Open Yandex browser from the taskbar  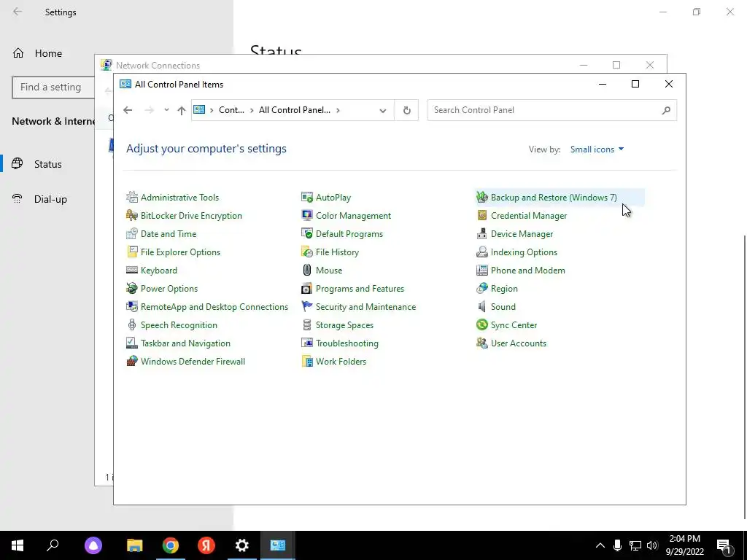[x=206, y=545]
